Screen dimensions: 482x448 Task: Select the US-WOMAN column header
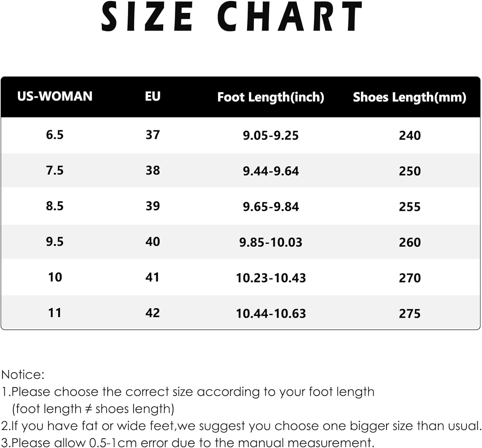55,96
